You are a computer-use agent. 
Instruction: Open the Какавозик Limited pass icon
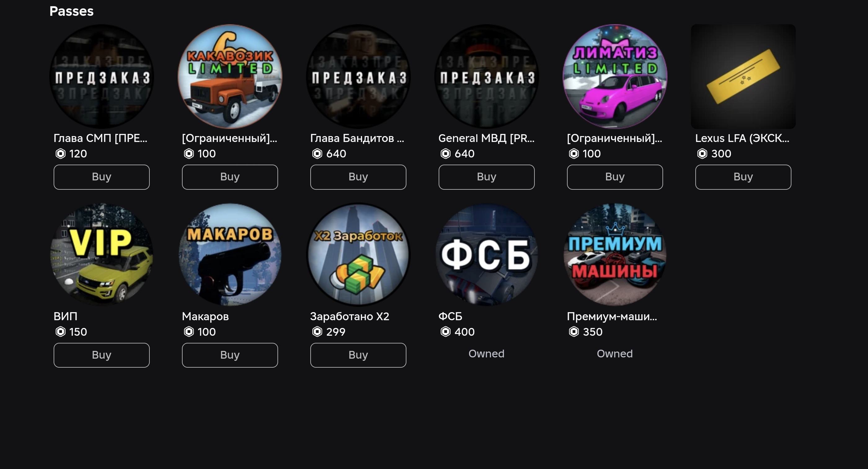coord(230,77)
